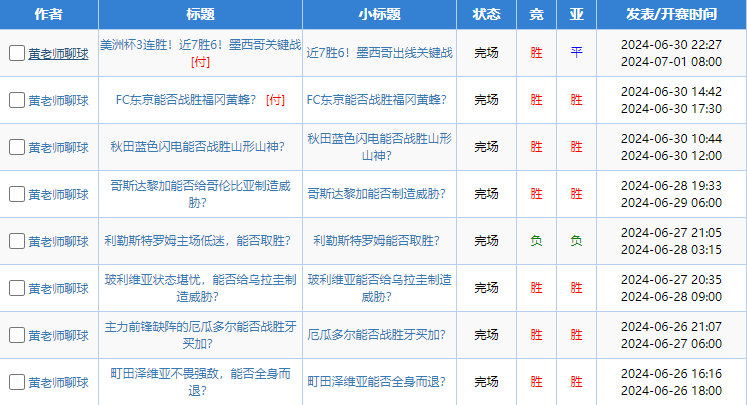The height and width of the screenshot is (405, 747).
Task: Open author 黄老师聊球 in 厄瓜多尔 row
Action: pos(58,335)
